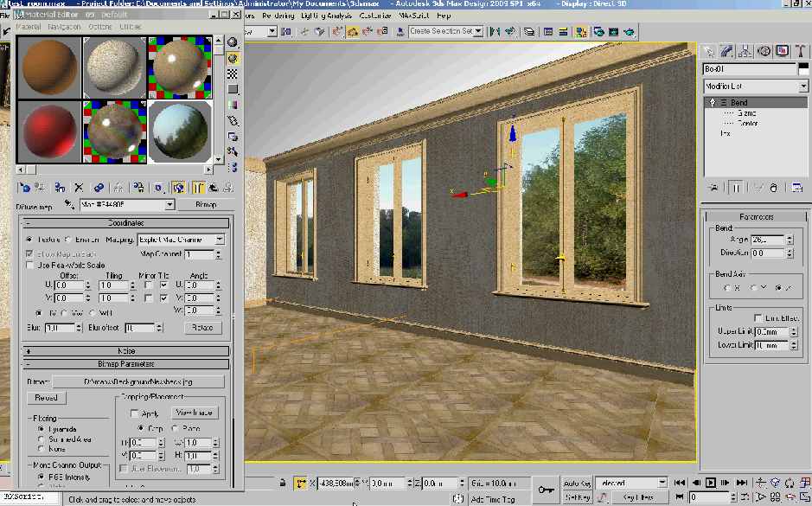Click the Key Filters button
The height and width of the screenshot is (506, 812).
638,497
